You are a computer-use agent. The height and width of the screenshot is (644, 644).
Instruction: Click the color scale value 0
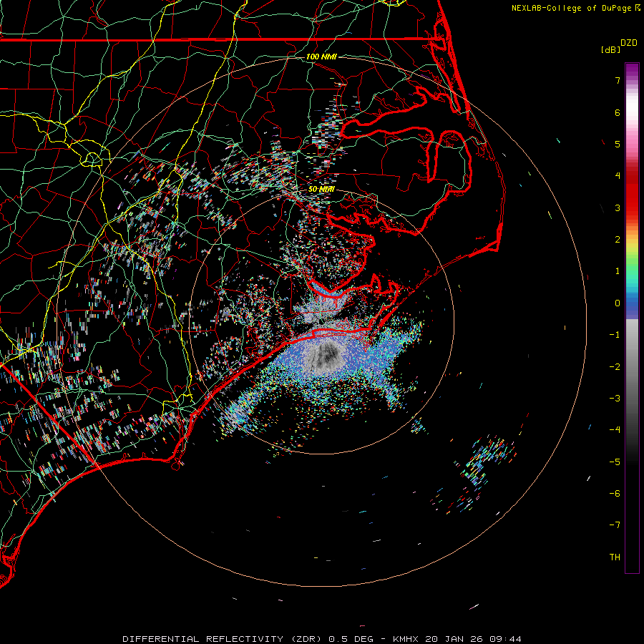point(618,303)
